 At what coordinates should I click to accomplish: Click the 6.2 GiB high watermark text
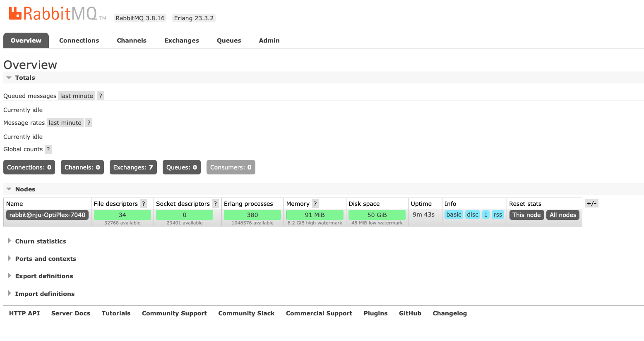315,223
